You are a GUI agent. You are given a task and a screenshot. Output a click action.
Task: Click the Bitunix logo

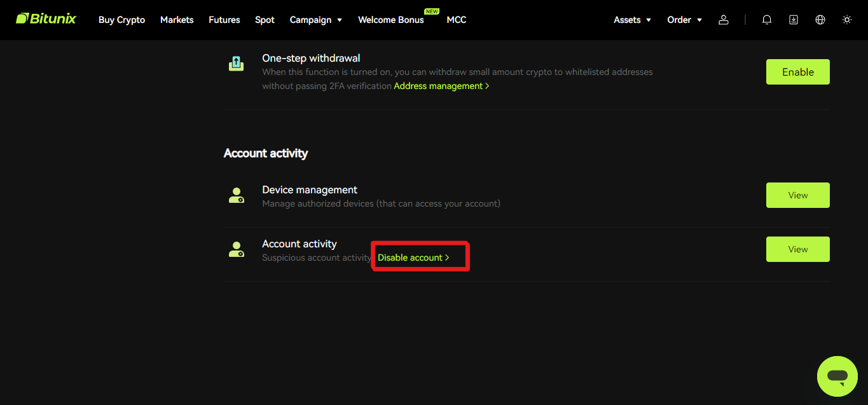pos(46,19)
